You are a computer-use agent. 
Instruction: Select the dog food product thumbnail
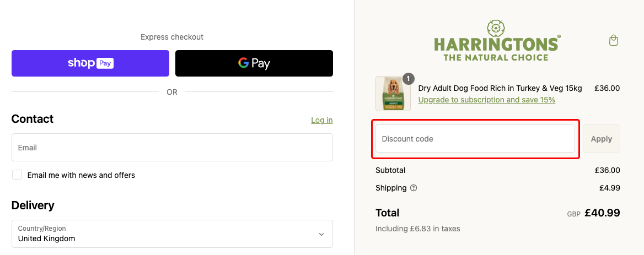point(393,94)
